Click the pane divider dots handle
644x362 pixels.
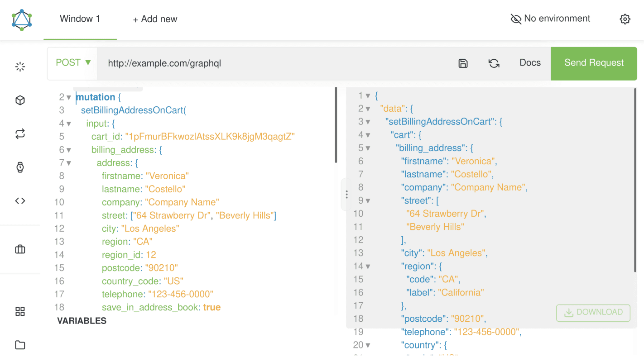(346, 195)
